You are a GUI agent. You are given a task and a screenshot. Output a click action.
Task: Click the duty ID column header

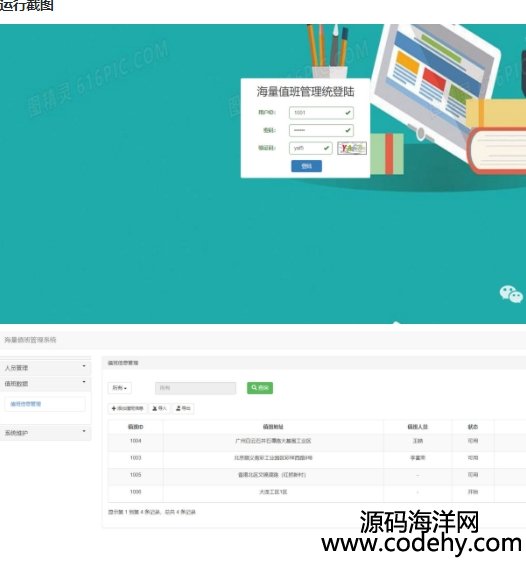pyautogui.click(x=135, y=427)
